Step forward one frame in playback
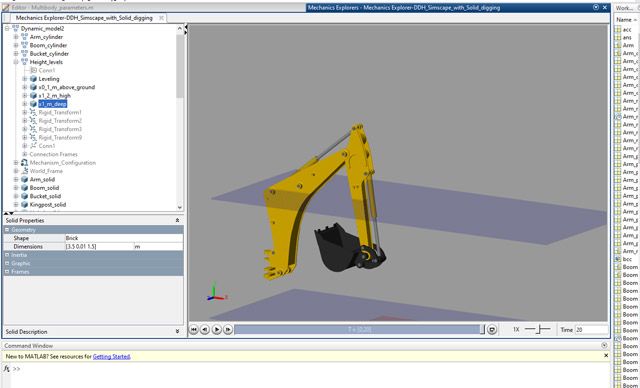This screenshot has height=388, width=640. point(228,329)
